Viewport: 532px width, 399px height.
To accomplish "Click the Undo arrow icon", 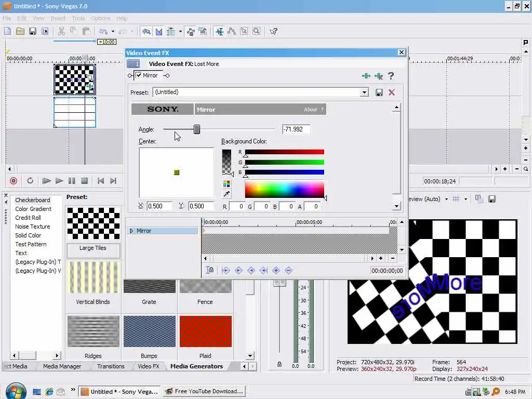I will point(103,32).
